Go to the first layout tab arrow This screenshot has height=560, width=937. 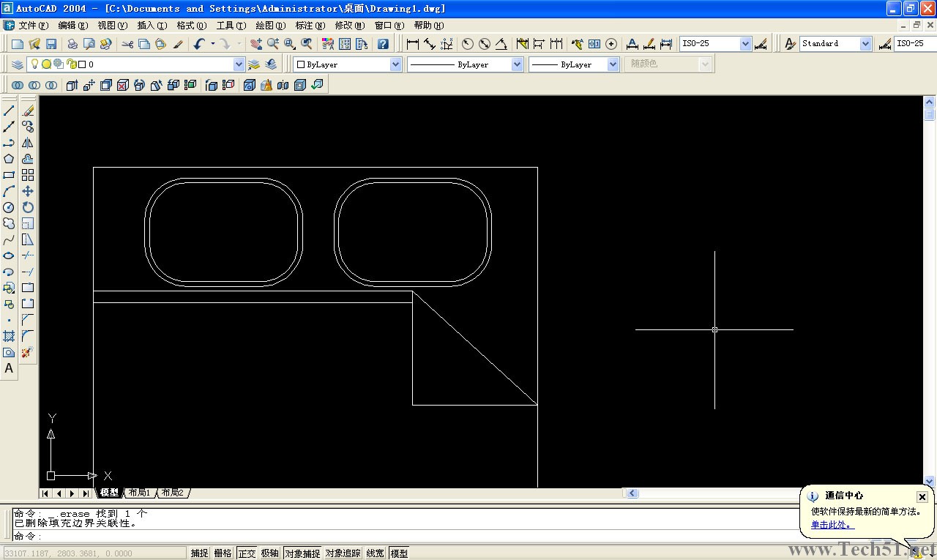click(x=45, y=493)
